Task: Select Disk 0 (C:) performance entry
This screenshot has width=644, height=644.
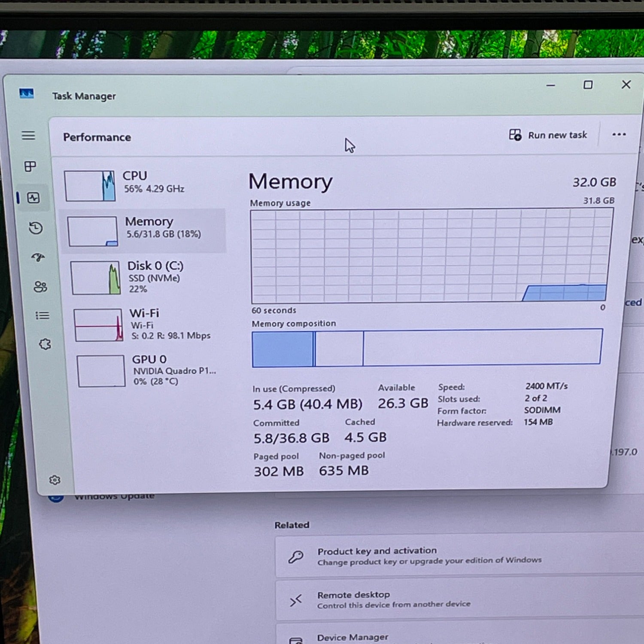Action: point(148,277)
